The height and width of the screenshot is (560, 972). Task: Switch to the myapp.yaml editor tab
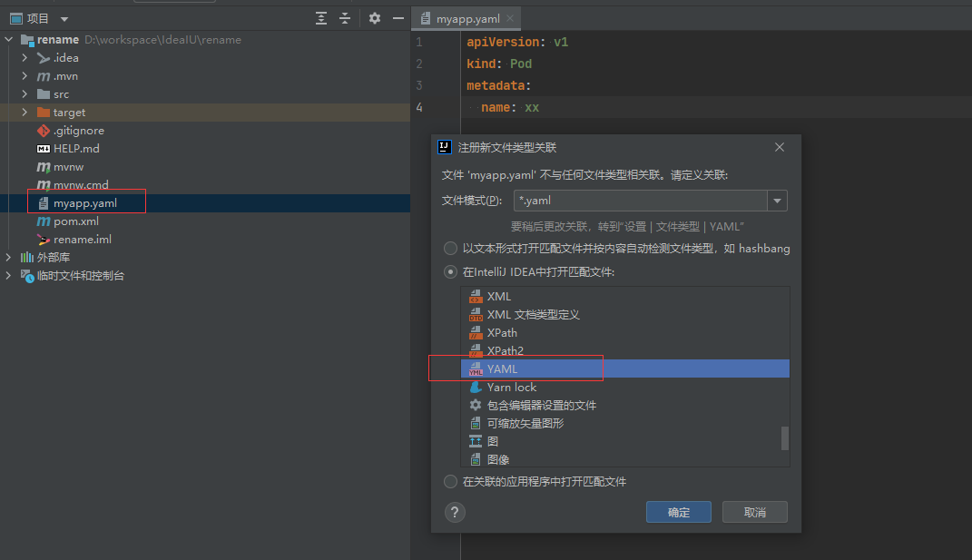pos(467,18)
